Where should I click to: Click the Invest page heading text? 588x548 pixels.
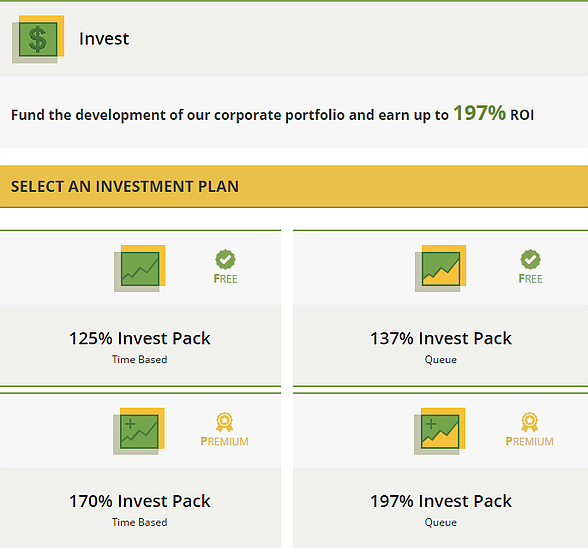click(x=104, y=39)
